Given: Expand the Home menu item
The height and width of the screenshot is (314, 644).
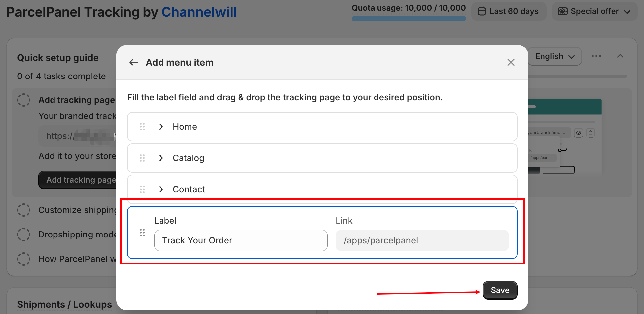Looking at the screenshot, I should [x=161, y=127].
